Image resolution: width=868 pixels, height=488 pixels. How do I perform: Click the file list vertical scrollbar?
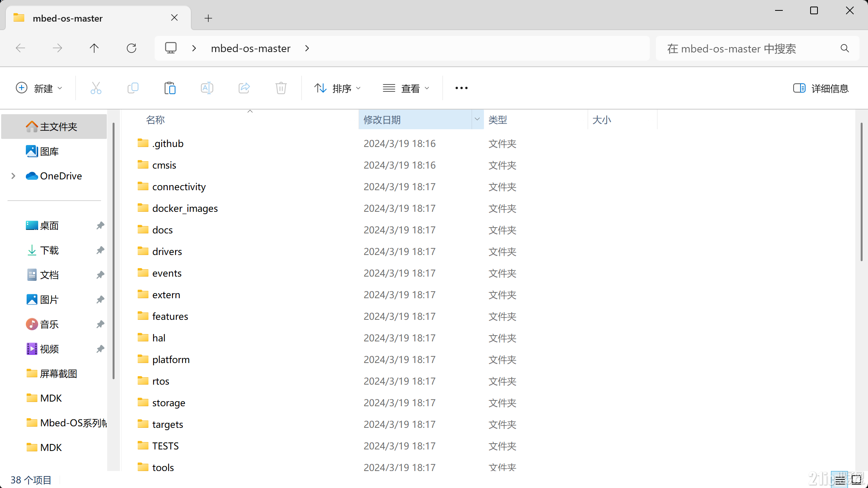click(861, 192)
